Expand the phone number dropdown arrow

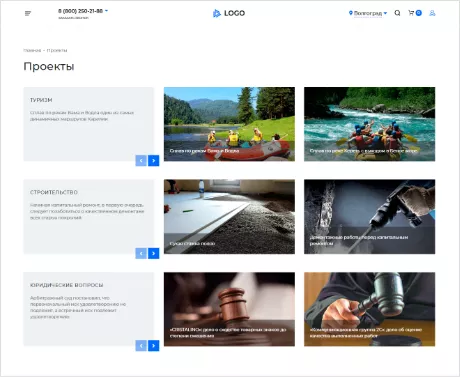point(106,11)
